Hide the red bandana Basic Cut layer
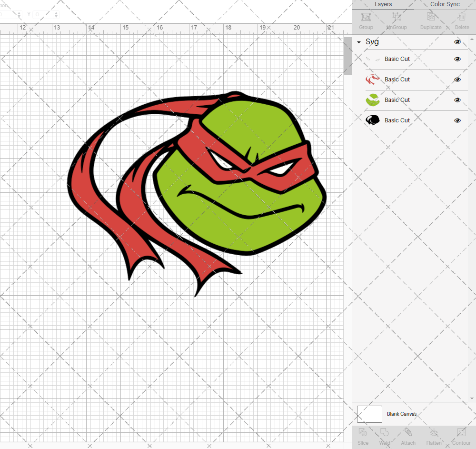The image size is (476, 449). [x=457, y=80]
